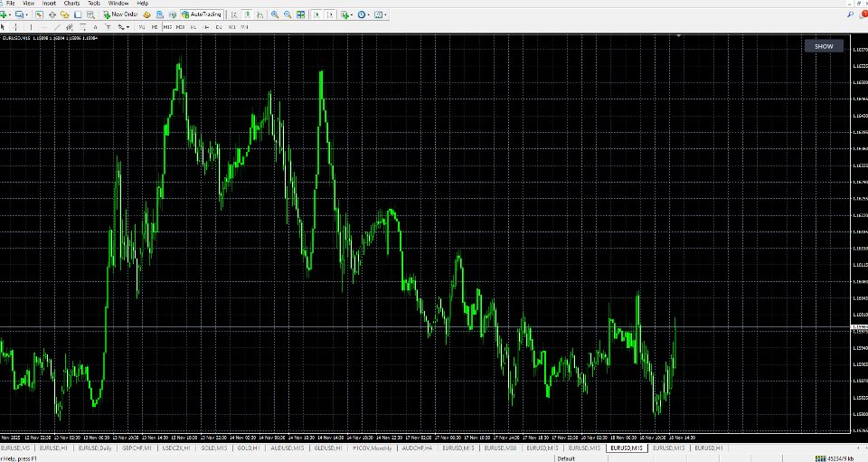
Task: Click the Zoom Out magnifier icon
Action: [x=288, y=14]
